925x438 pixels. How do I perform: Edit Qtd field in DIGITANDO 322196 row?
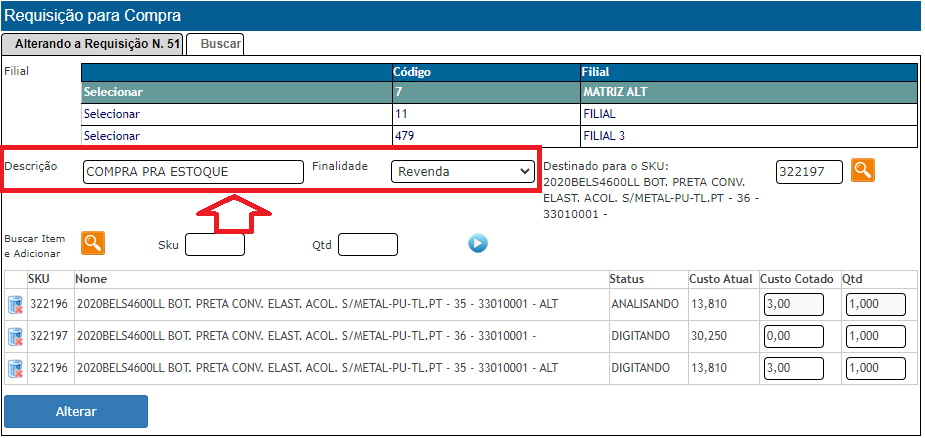(876, 368)
